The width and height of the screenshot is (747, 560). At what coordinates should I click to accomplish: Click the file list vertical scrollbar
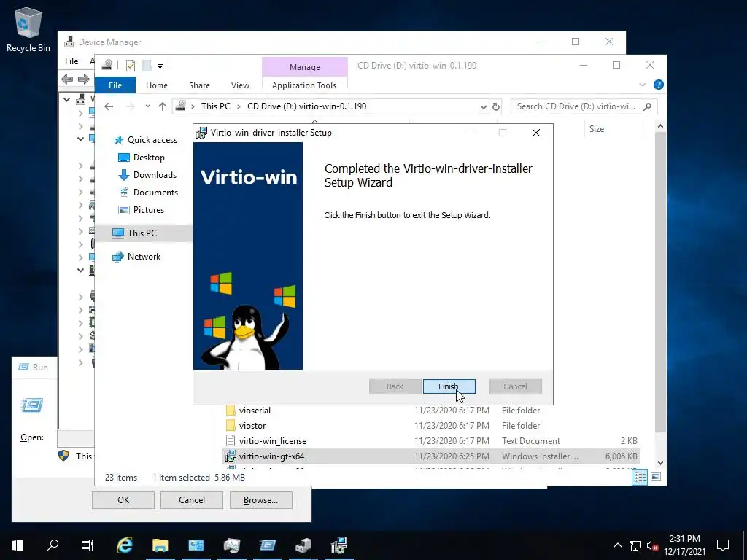[x=660, y=281]
